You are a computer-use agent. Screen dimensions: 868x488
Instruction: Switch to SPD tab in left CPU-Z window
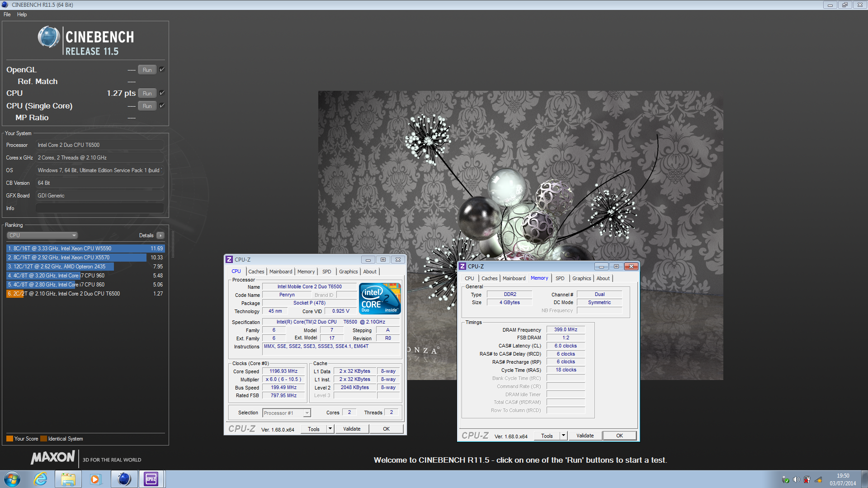point(327,272)
